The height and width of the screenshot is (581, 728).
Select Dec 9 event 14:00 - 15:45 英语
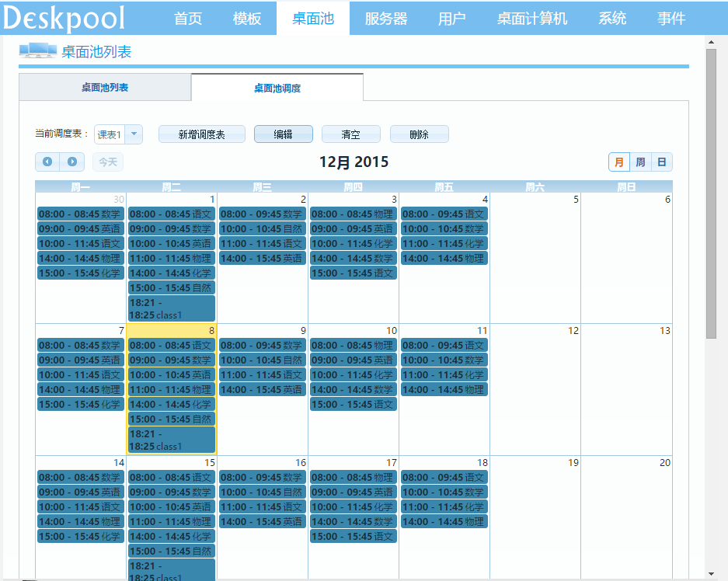click(263, 389)
